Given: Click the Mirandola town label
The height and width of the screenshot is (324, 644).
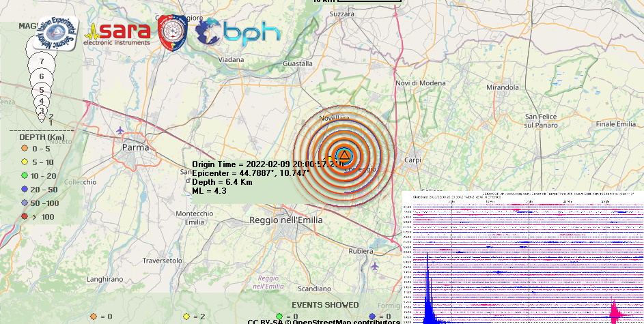Looking at the screenshot, I should [502, 88].
